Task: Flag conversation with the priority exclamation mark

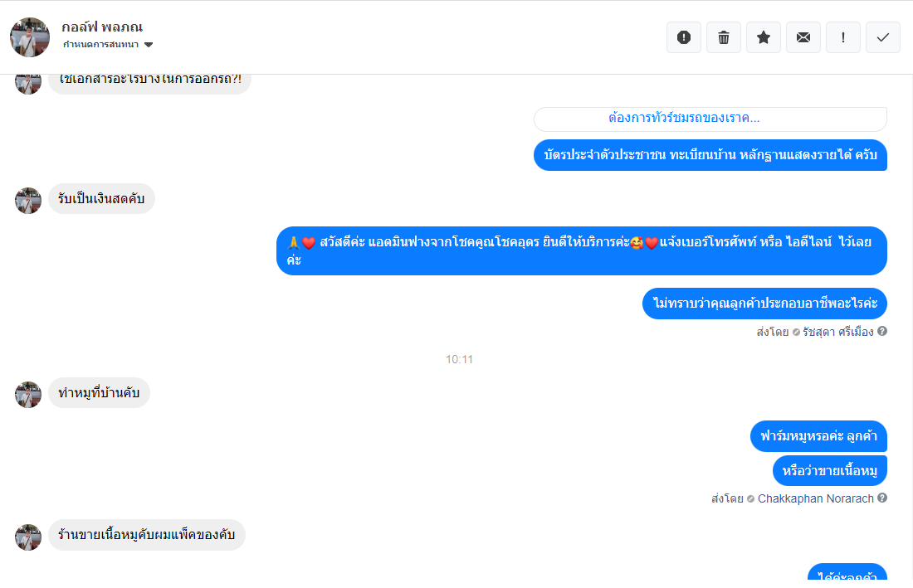Action: click(x=843, y=38)
